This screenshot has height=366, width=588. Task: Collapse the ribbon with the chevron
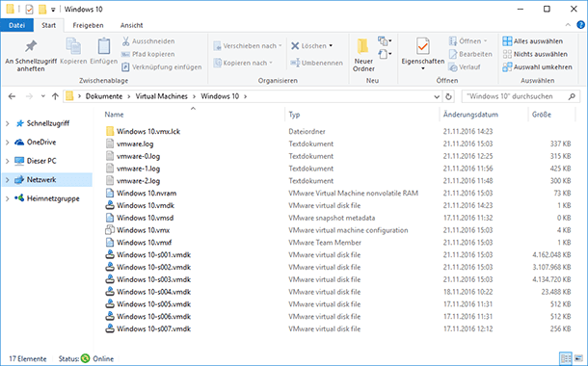click(568, 25)
